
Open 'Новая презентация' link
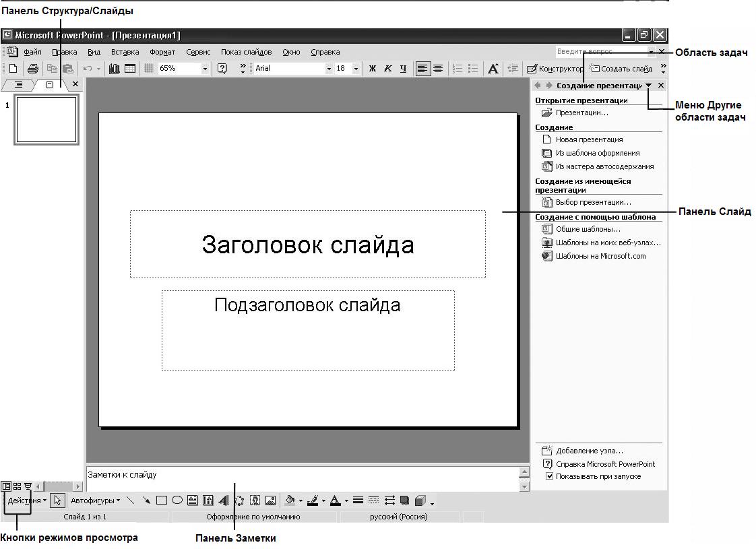(589, 139)
